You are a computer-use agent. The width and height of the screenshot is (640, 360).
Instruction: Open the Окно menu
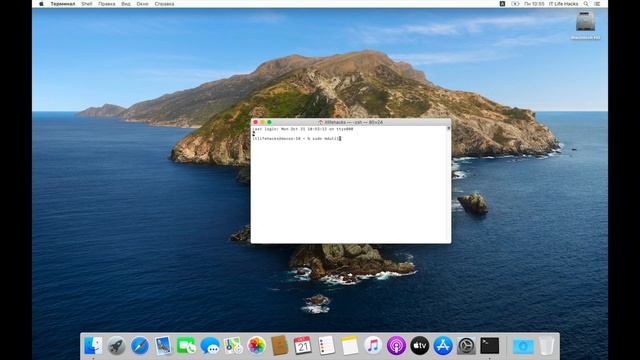pos(142,4)
